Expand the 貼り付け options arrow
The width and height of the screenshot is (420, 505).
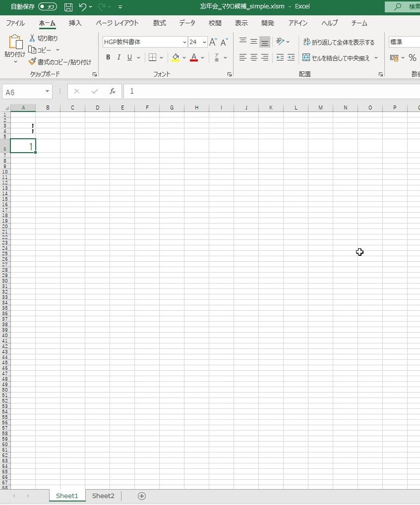(x=15, y=62)
